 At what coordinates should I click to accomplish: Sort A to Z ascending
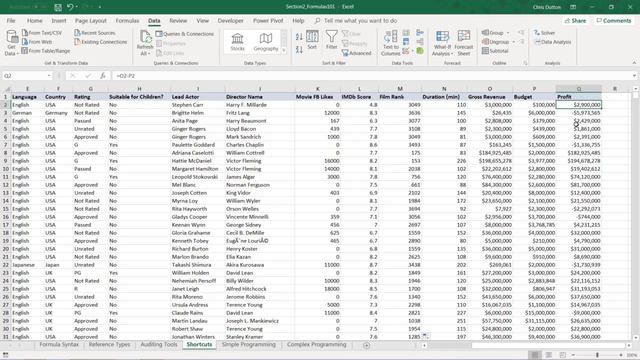(299, 37)
